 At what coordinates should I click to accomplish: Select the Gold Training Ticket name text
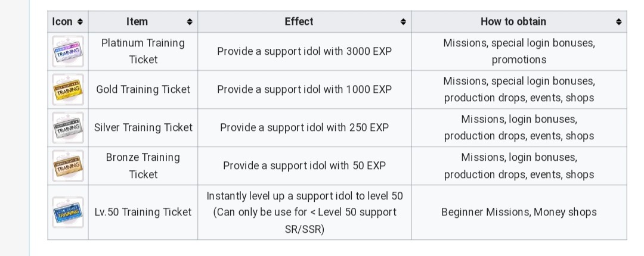point(143,89)
